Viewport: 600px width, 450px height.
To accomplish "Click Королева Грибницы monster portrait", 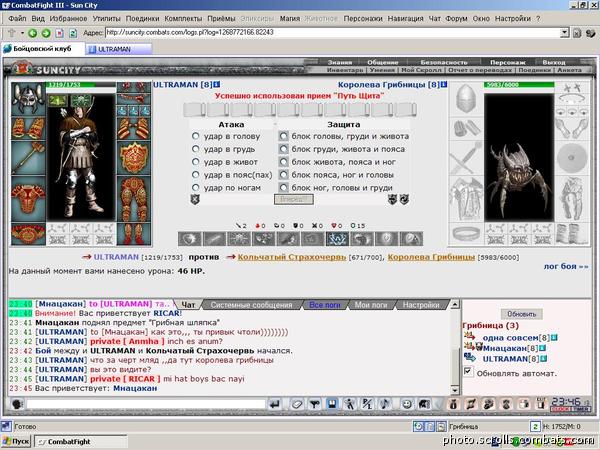I will (519, 157).
